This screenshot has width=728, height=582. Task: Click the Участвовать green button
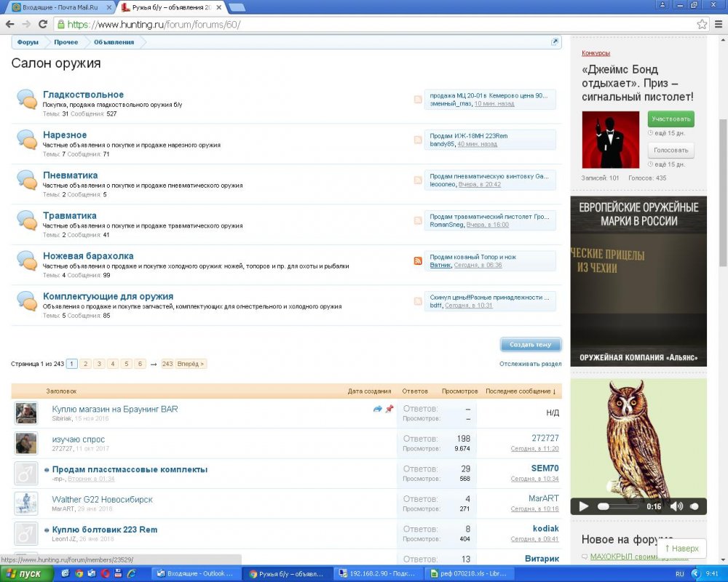coord(670,119)
